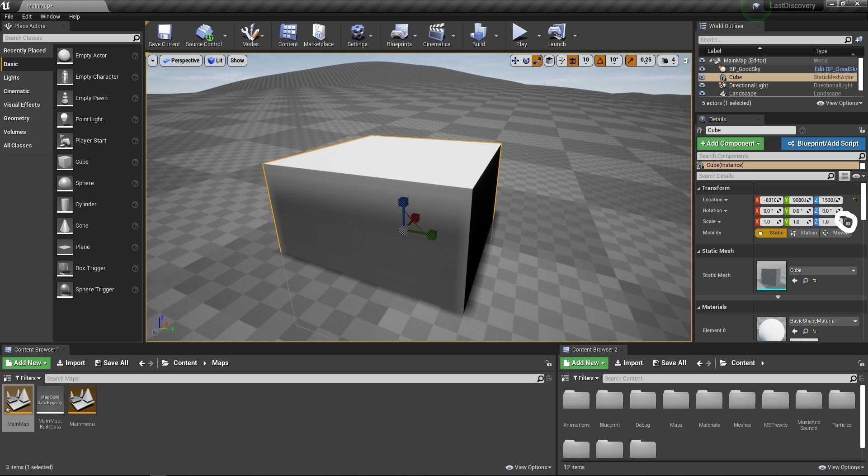Collapse the Materials section
The height and width of the screenshot is (476, 868).
pyautogui.click(x=698, y=308)
